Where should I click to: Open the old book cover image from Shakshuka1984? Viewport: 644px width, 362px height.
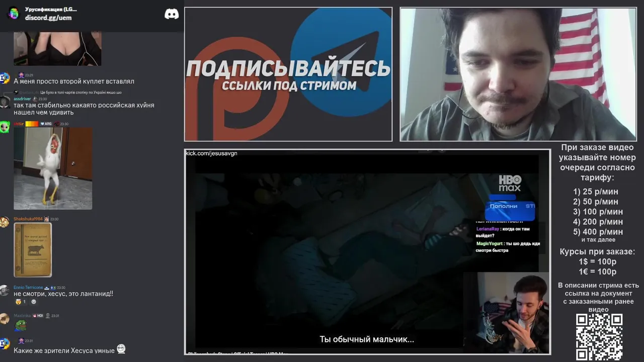pyautogui.click(x=33, y=250)
